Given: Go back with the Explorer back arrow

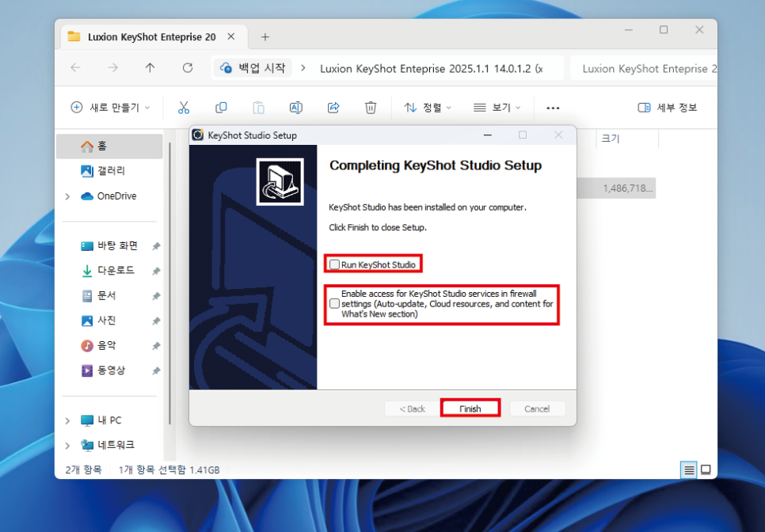Looking at the screenshot, I should (75, 68).
